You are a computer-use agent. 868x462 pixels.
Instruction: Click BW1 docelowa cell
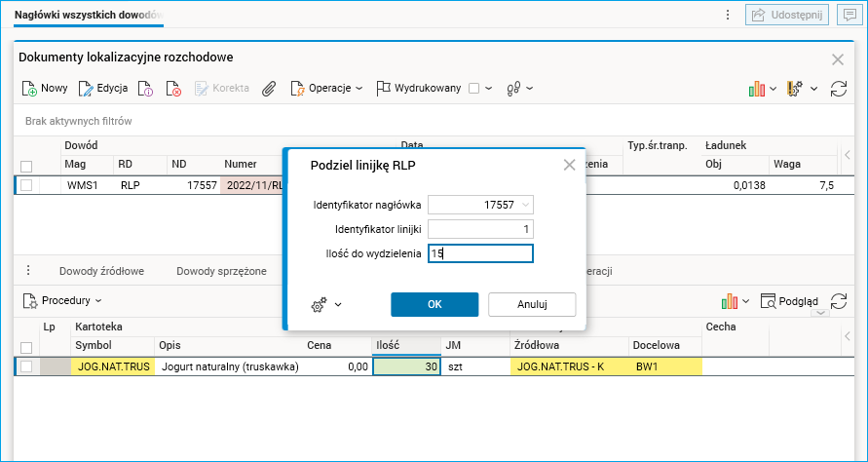tap(665, 366)
